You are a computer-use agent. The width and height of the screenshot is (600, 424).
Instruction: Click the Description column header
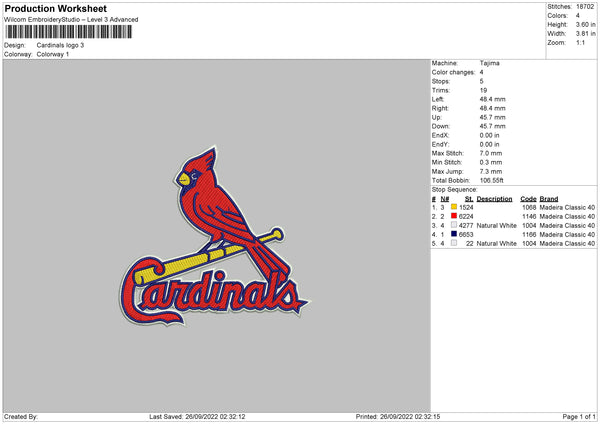pyautogui.click(x=494, y=199)
